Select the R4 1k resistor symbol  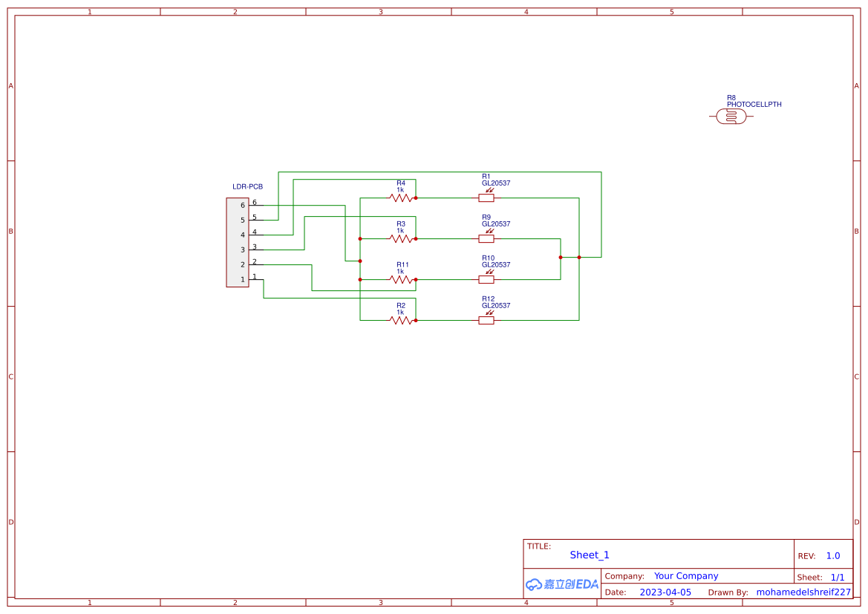pos(399,197)
